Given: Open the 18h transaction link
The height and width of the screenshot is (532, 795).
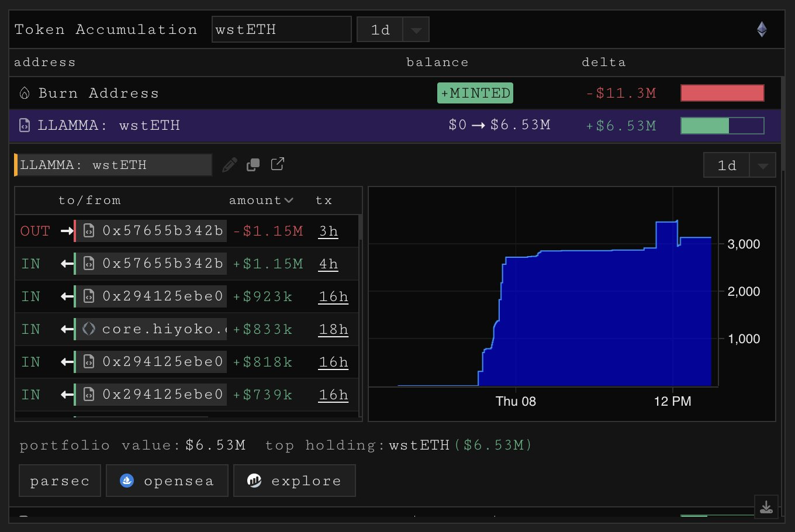Looking at the screenshot, I should point(333,329).
